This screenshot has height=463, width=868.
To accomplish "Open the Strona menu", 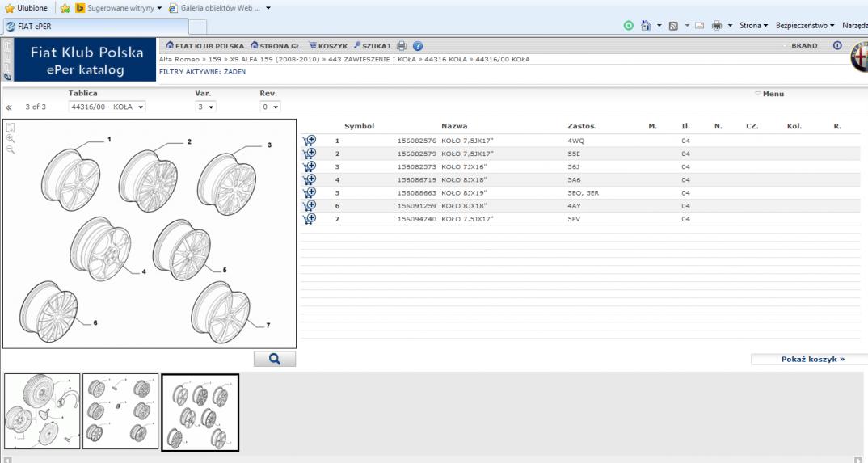I will 753,25.
